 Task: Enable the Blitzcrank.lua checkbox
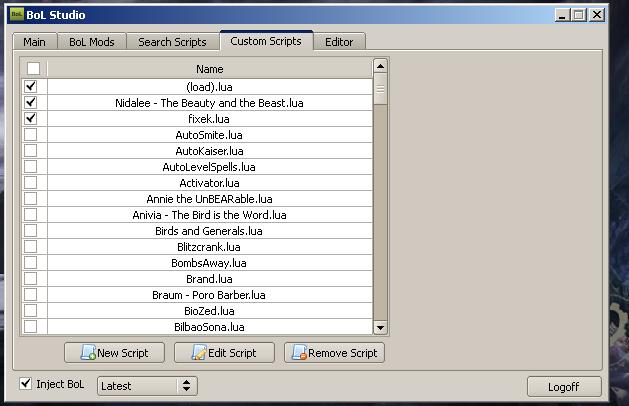tap(30, 247)
